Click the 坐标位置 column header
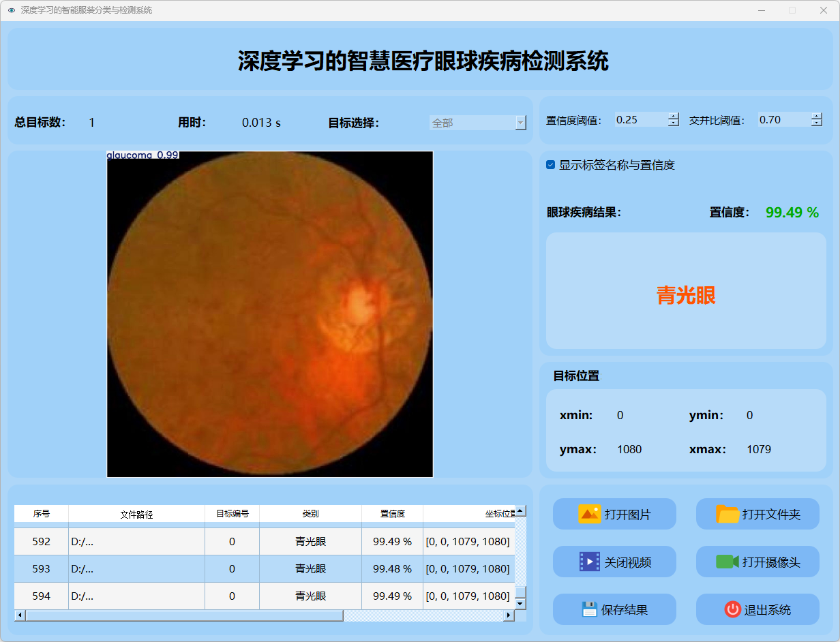840x642 pixels. coord(469,514)
